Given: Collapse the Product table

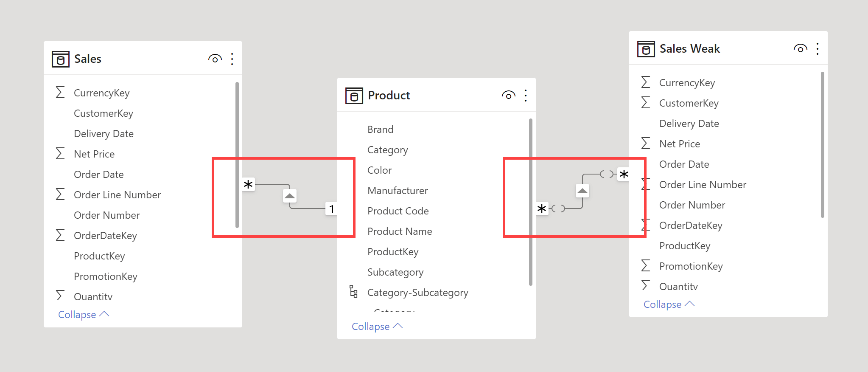Looking at the screenshot, I should [377, 327].
